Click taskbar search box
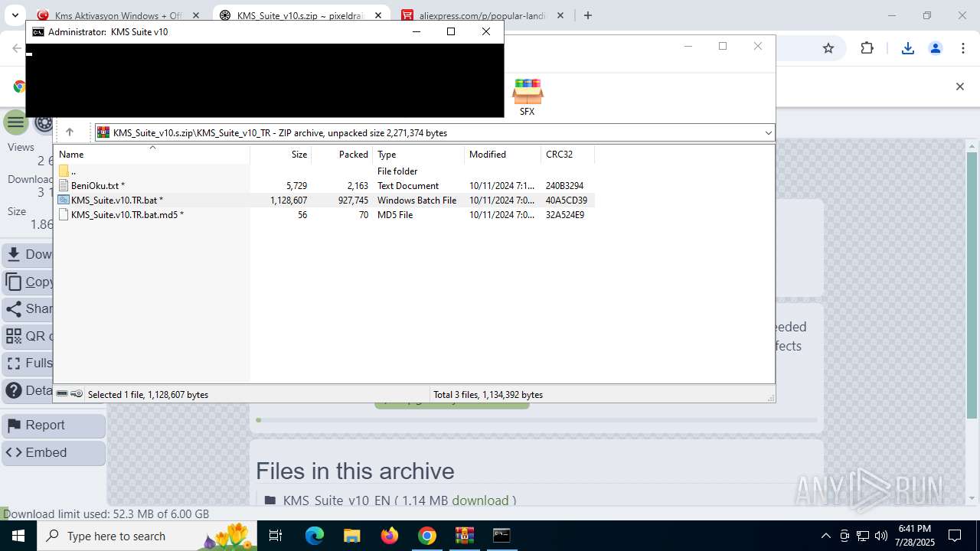Screen dimensions: 980x551 pos(147,536)
